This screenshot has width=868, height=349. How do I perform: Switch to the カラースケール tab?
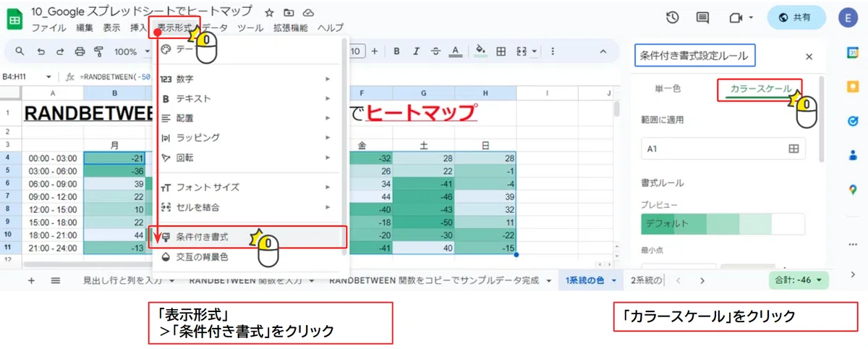(760, 89)
